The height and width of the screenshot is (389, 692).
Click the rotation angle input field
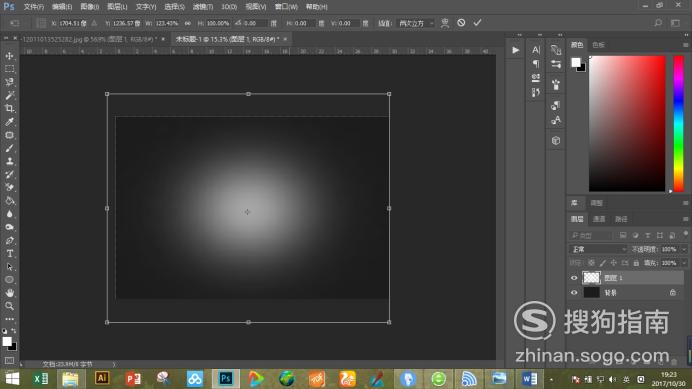(x=255, y=23)
